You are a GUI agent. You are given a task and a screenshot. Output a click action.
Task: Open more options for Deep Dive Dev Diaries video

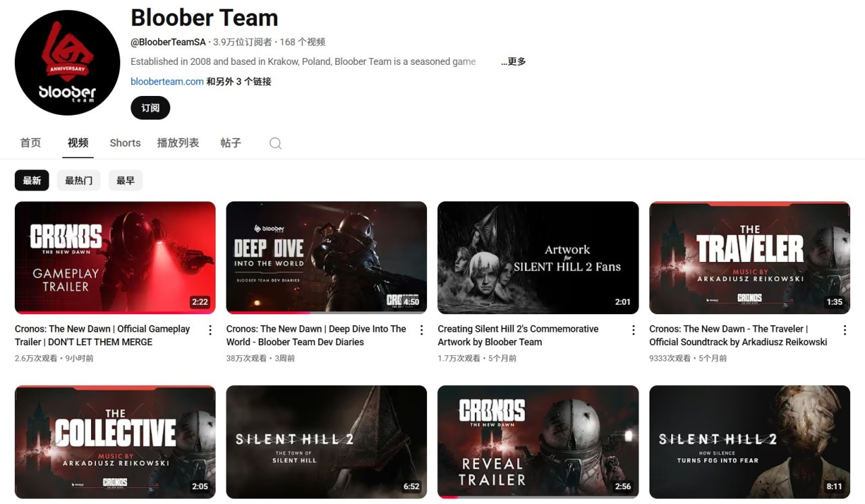coord(422,330)
